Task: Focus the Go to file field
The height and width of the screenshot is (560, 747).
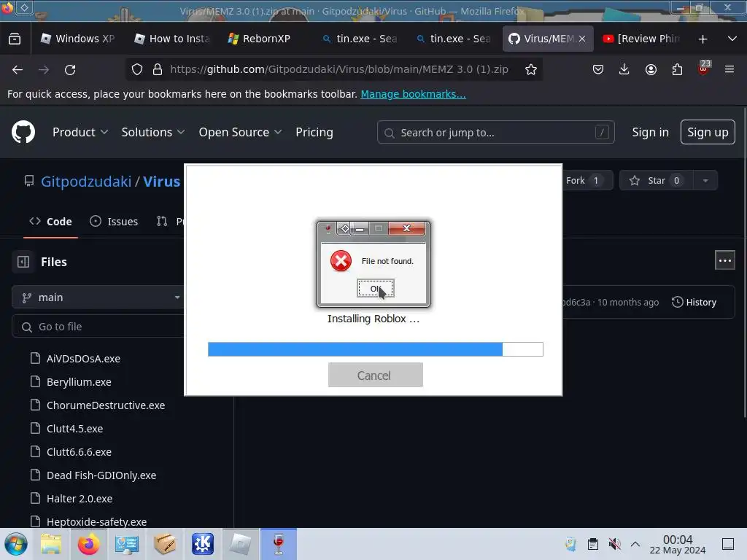Action: click(x=98, y=327)
